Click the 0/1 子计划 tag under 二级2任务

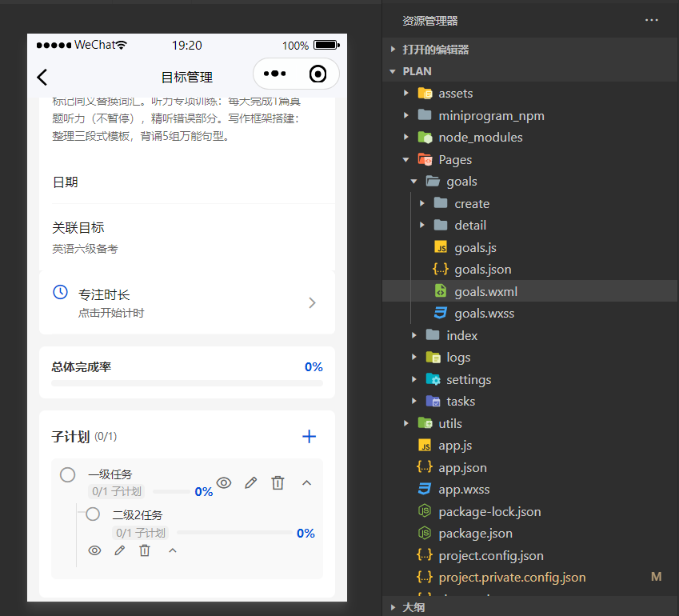click(141, 532)
